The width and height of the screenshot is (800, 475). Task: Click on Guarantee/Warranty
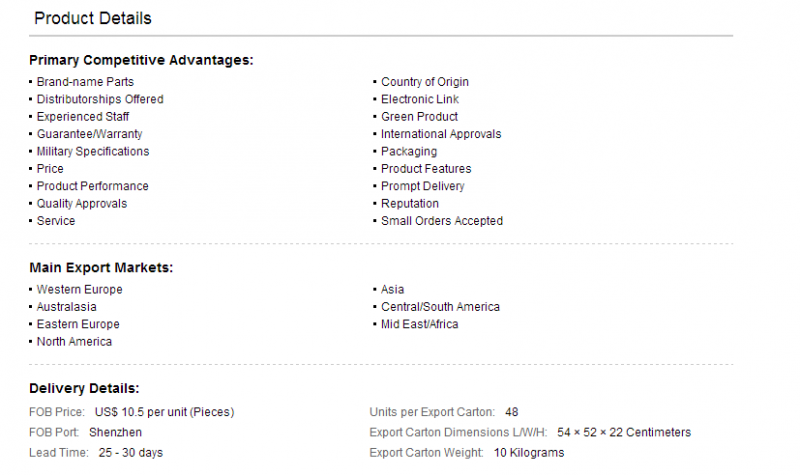(89, 134)
